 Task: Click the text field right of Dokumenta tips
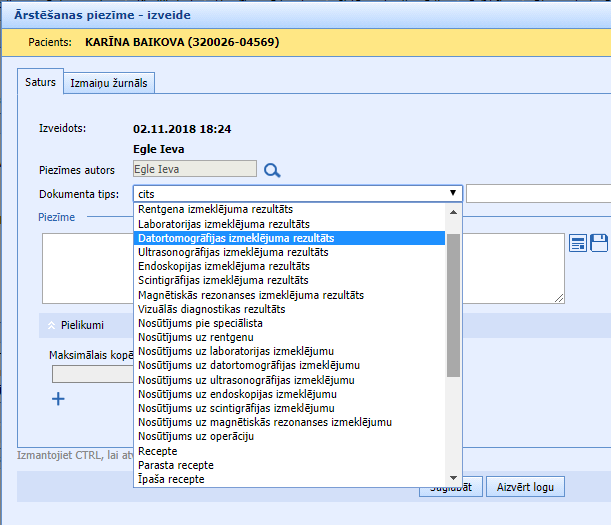pos(538,194)
